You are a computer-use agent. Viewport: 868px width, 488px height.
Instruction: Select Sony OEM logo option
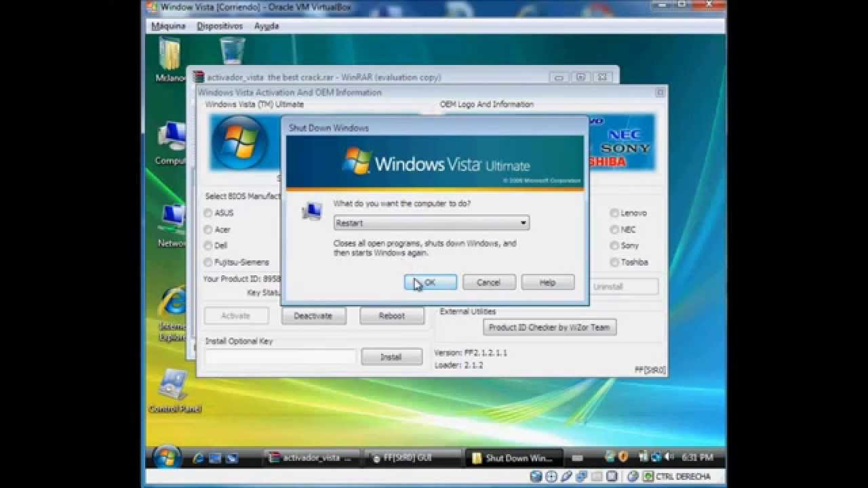click(624, 245)
